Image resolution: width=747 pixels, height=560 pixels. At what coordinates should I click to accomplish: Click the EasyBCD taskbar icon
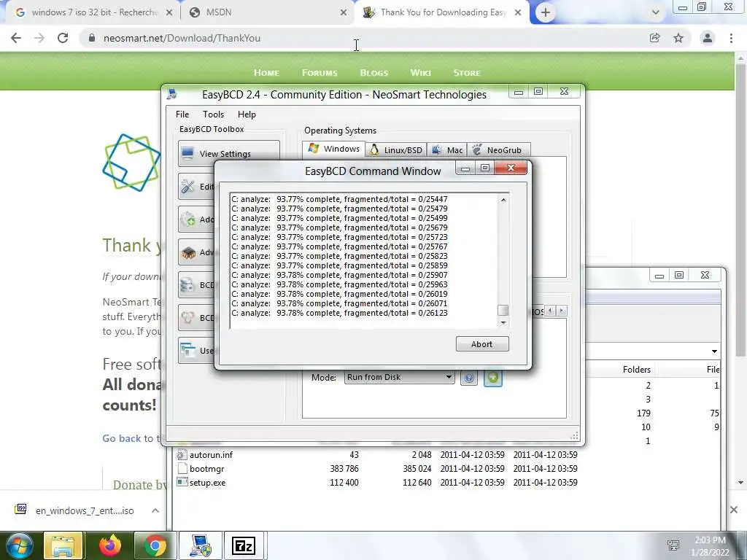coord(201,545)
